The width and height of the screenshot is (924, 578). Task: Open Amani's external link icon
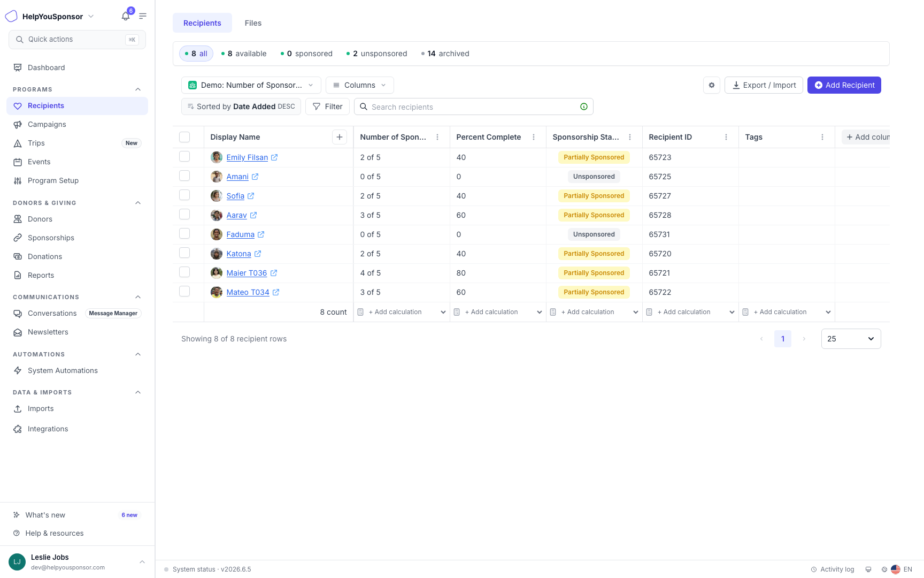coord(255,177)
